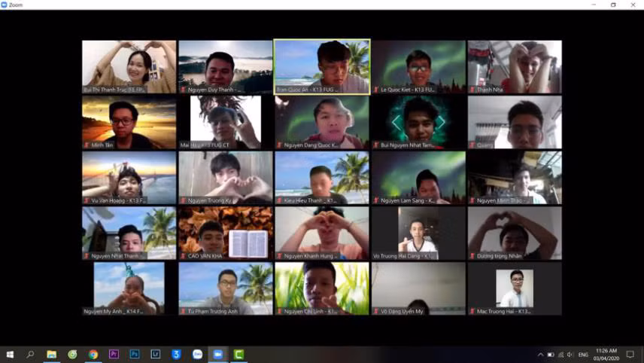Click the Windows Start button
This screenshot has width=644, height=363.
tap(10, 354)
